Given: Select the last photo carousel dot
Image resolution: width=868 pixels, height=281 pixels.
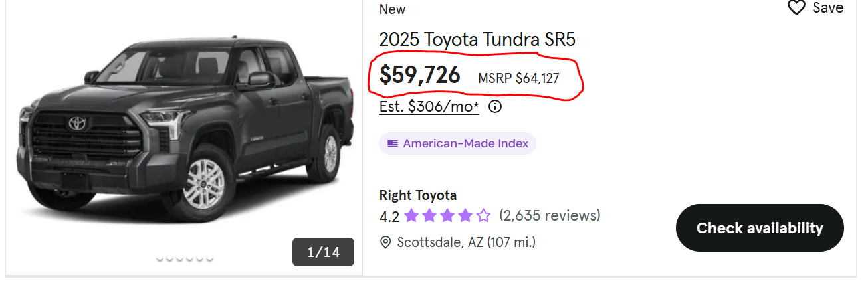Looking at the screenshot, I should (210, 258).
